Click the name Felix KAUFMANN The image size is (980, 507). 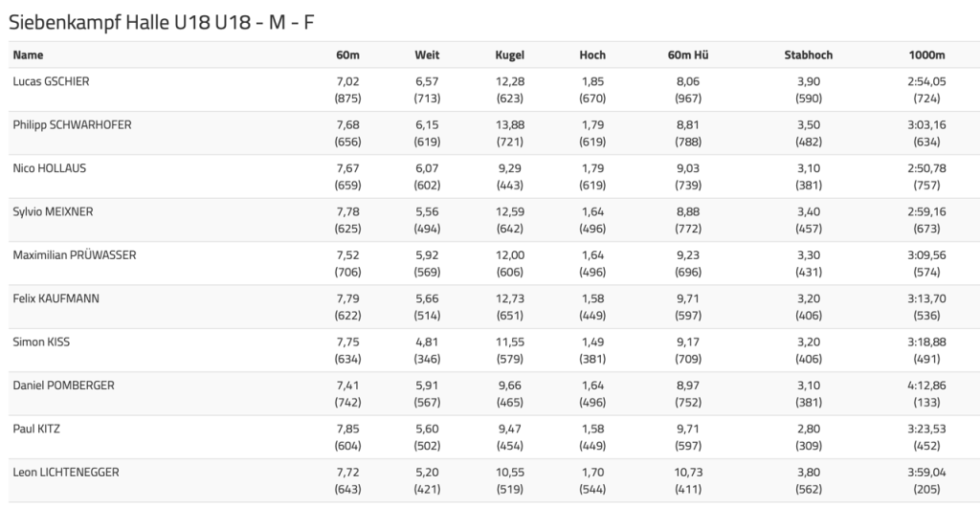pos(56,298)
